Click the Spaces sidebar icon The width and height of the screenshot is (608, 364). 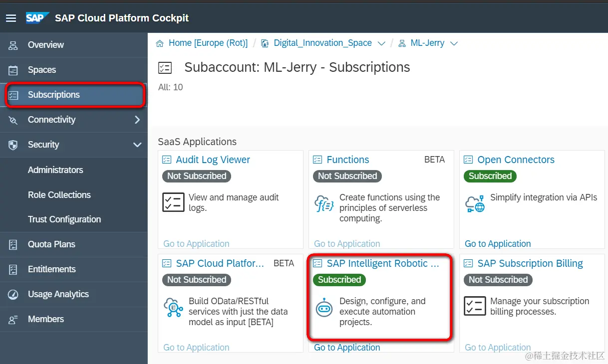13,70
